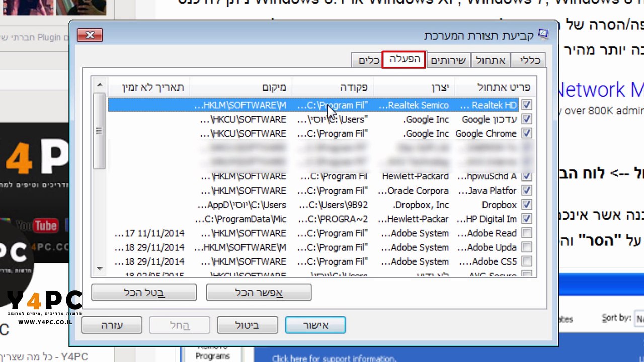Select the Adobe Read item name
Viewport: 644px width, 362px height.
(x=487, y=233)
